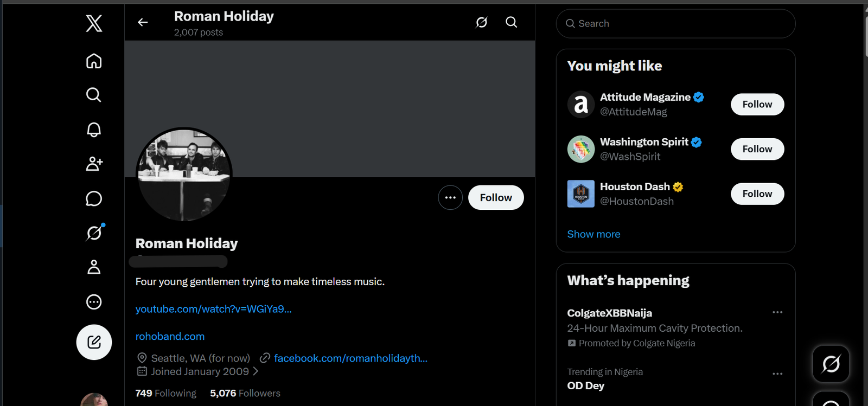
Task: Click Houston Dash's gold verified badge
Action: coord(678,186)
